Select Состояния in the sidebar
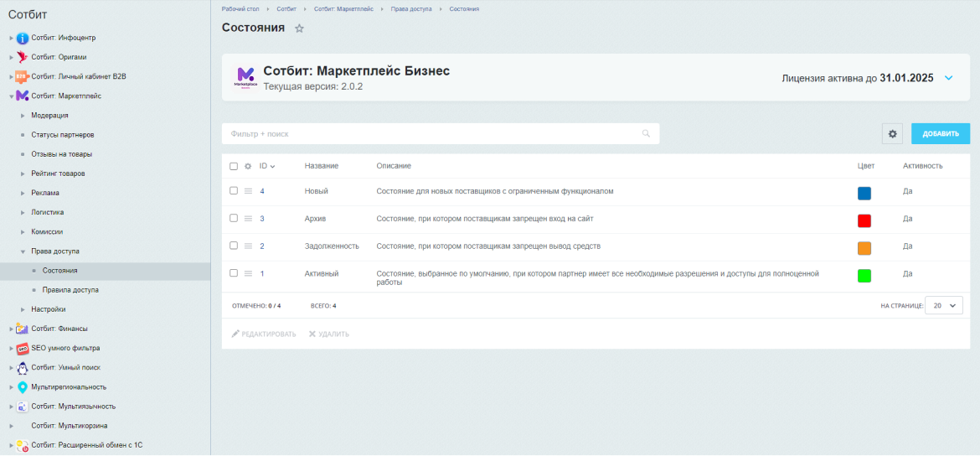980x456 pixels. [60, 271]
